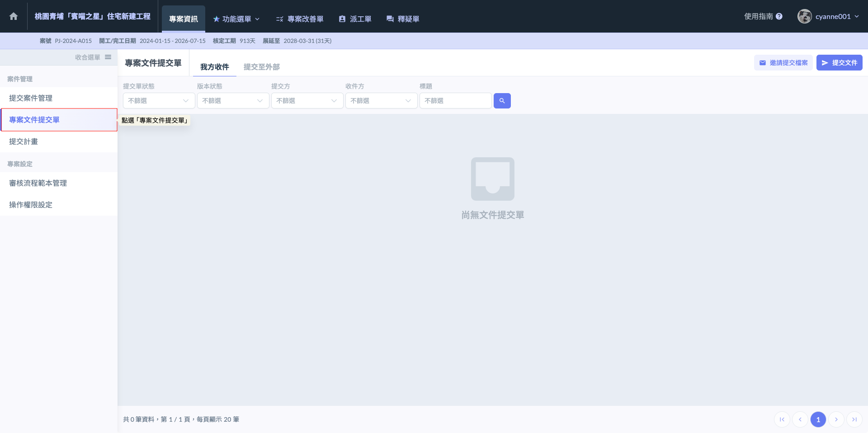Image resolution: width=868 pixels, height=433 pixels.
Task: Open the 專案資訊 tab
Action: [184, 19]
